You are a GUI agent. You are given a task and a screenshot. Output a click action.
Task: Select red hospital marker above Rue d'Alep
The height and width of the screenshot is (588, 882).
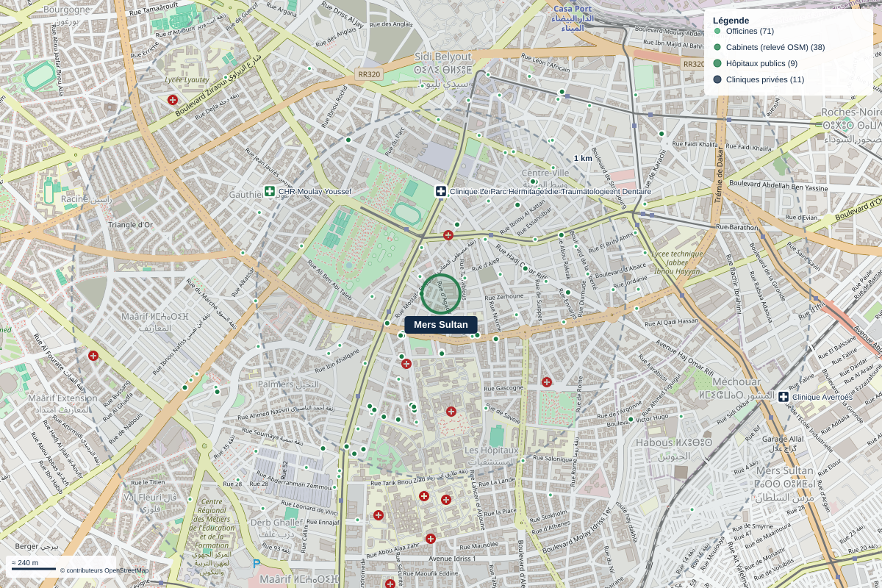pyautogui.click(x=448, y=235)
